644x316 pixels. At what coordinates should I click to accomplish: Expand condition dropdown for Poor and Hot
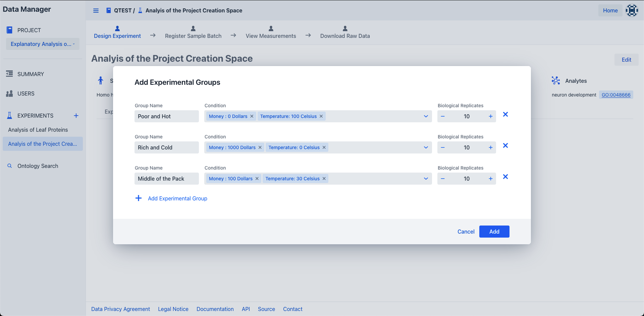click(x=426, y=116)
